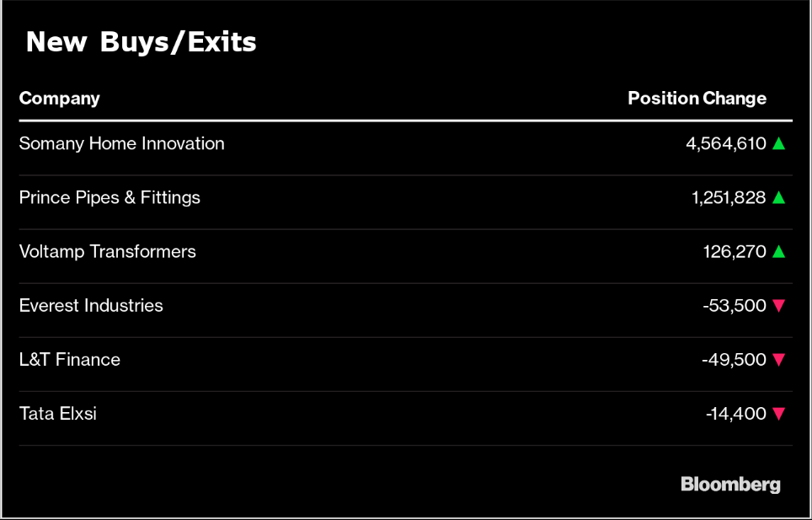Click the Bloomberg logo
Viewport: 812px width, 520px height.
click(x=730, y=484)
